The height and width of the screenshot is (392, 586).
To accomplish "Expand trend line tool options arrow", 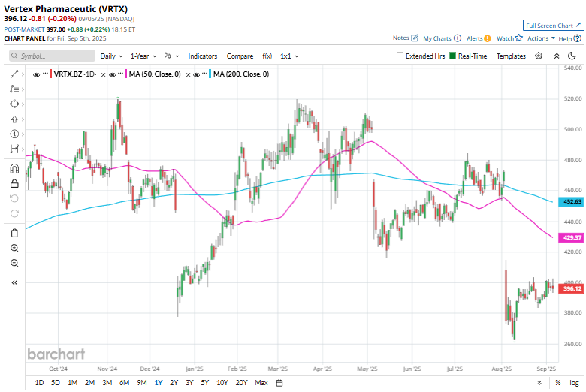I will pos(23,74).
